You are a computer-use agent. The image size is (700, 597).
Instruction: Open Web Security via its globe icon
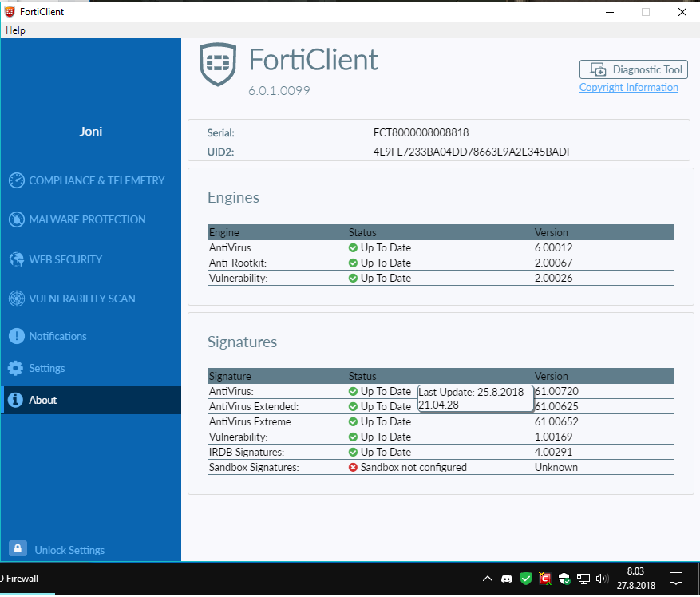click(x=16, y=259)
